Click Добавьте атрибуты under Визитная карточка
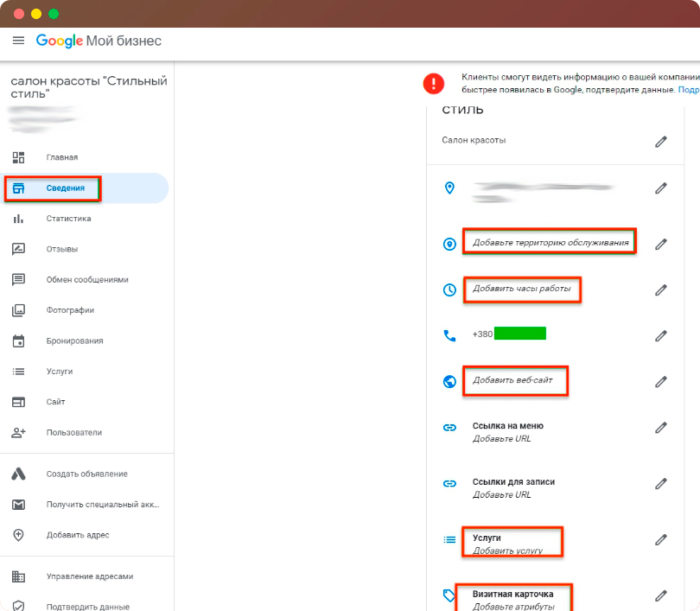This screenshot has height=611, width=700. (513, 607)
